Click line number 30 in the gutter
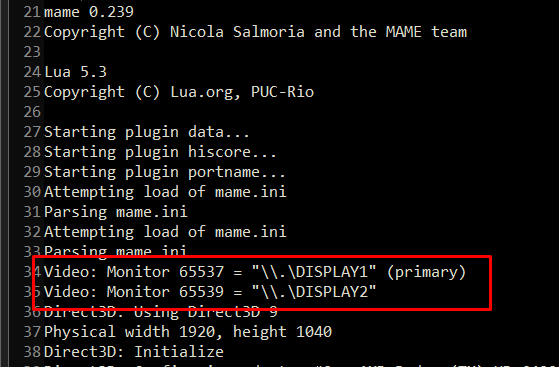This screenshot has width=559, height=367. [32, 192]
